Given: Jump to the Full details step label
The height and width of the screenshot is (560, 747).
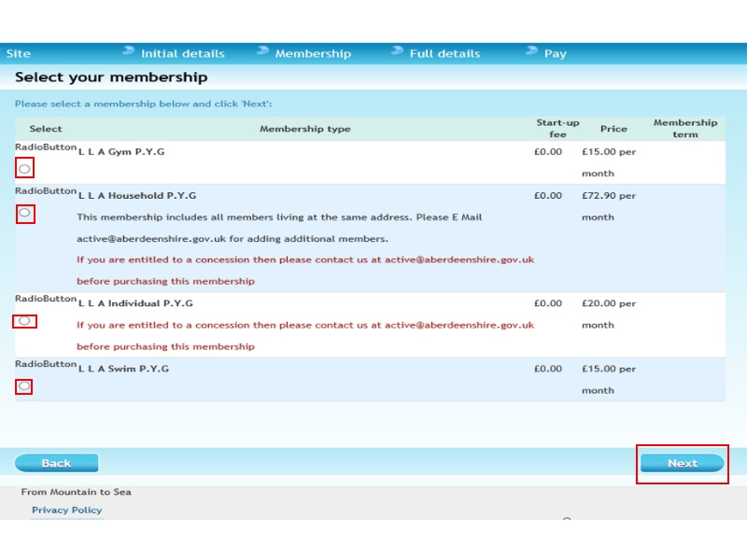Looking at the screenshot, I should tap(444, 54).
